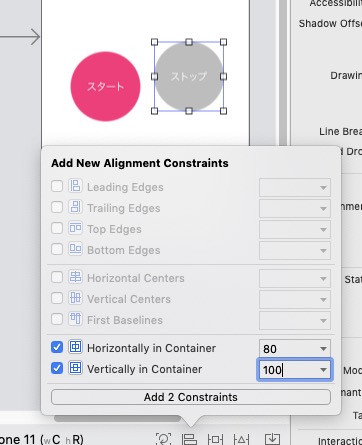The width and height of the screenshot is (362, 445).
Task: Uncheck Vertically in Container checkbox
Action: click(x=57, y=368)
